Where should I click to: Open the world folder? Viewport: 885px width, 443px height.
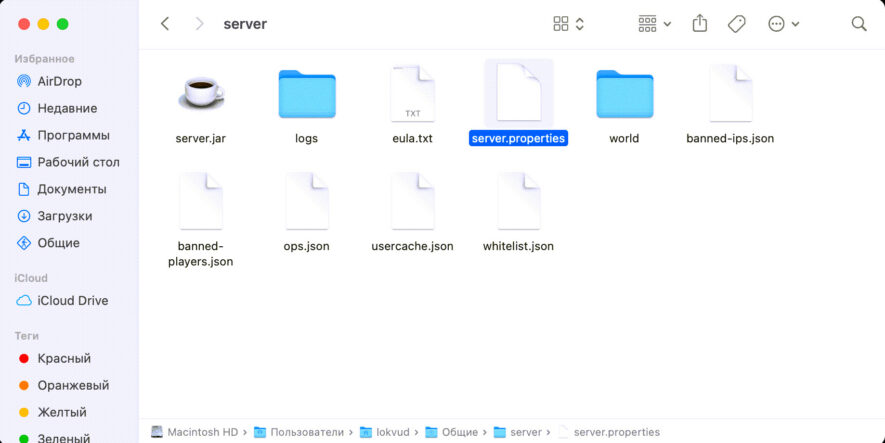[624, 94]
